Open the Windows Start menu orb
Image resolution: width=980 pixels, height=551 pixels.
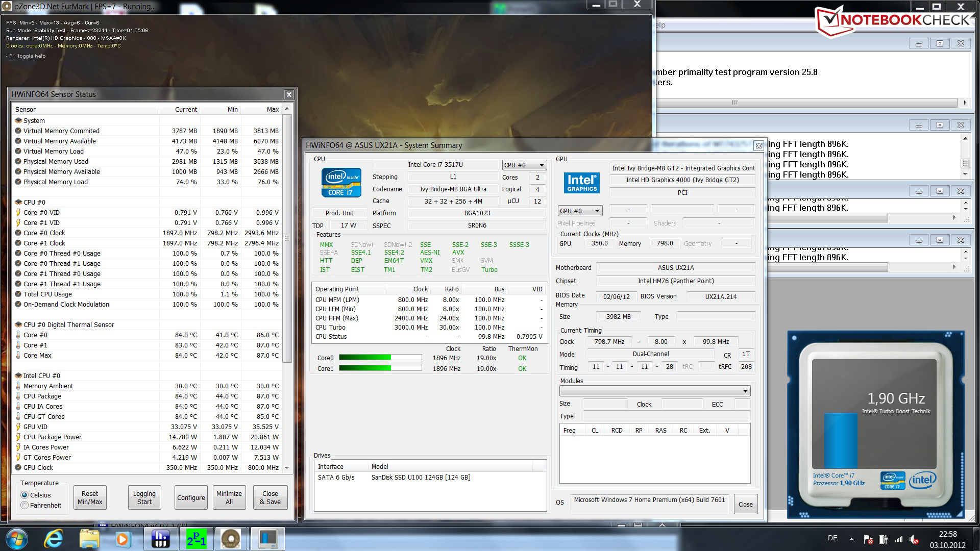tap(16, 539)
